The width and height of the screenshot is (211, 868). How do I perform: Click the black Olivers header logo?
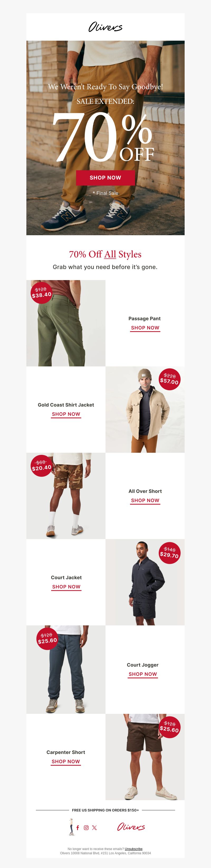105,27
